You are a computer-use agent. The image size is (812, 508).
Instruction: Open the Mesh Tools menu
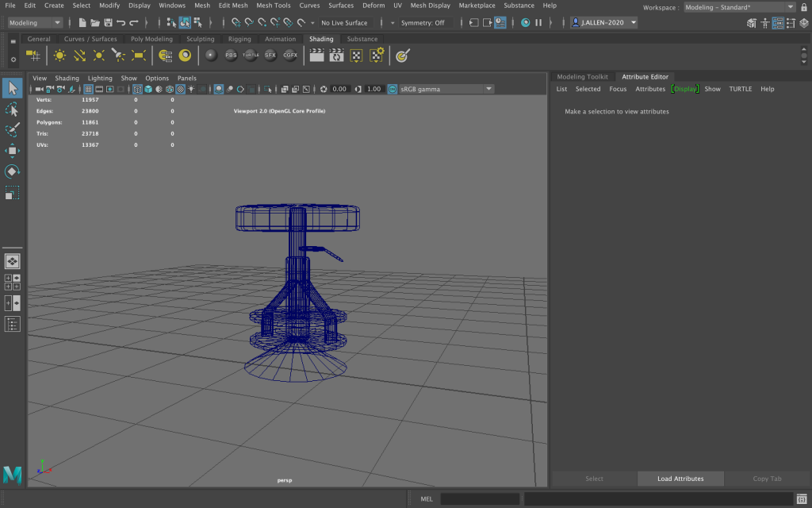click(273, 6)
